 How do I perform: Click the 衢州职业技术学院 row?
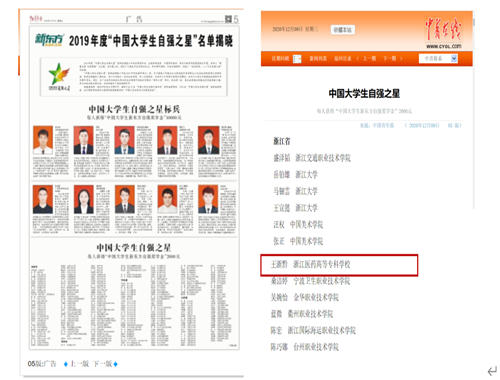click(302, 314)
